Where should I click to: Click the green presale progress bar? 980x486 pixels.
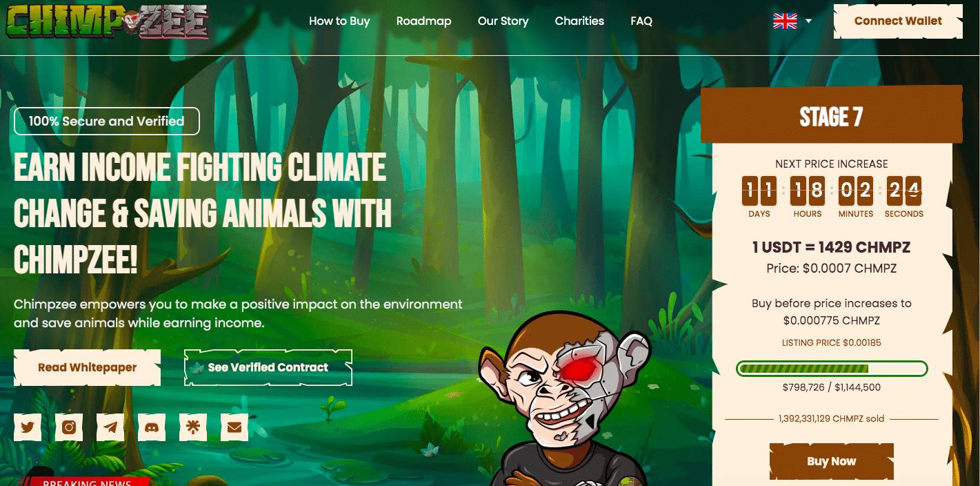pos(832,369)
